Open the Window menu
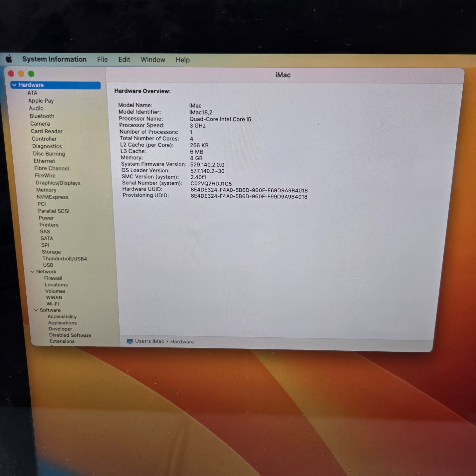This screenshot has width=476, height=476. [153, 60]
